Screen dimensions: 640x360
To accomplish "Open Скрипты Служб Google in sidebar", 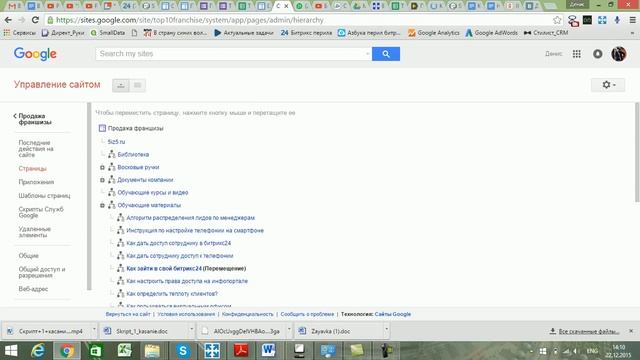I will click(41, 212).
